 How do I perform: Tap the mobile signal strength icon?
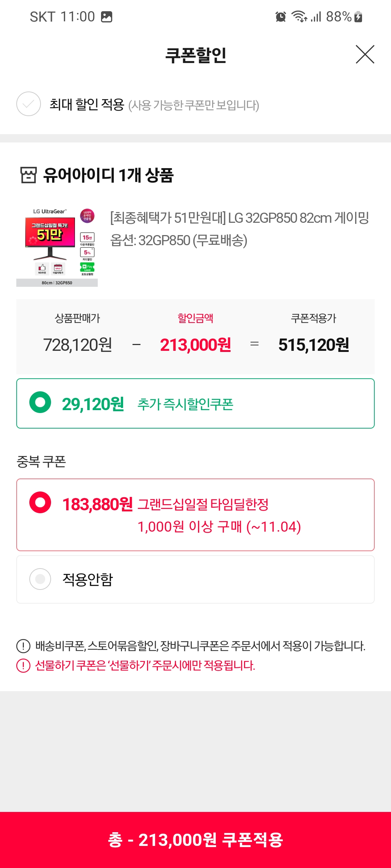(x=316, y=17)
